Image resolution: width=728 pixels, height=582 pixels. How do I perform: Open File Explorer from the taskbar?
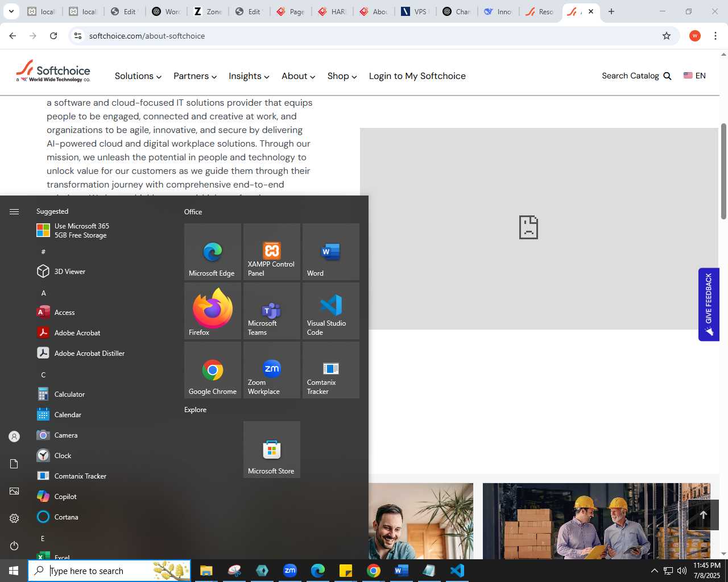[x=206, y=571]
